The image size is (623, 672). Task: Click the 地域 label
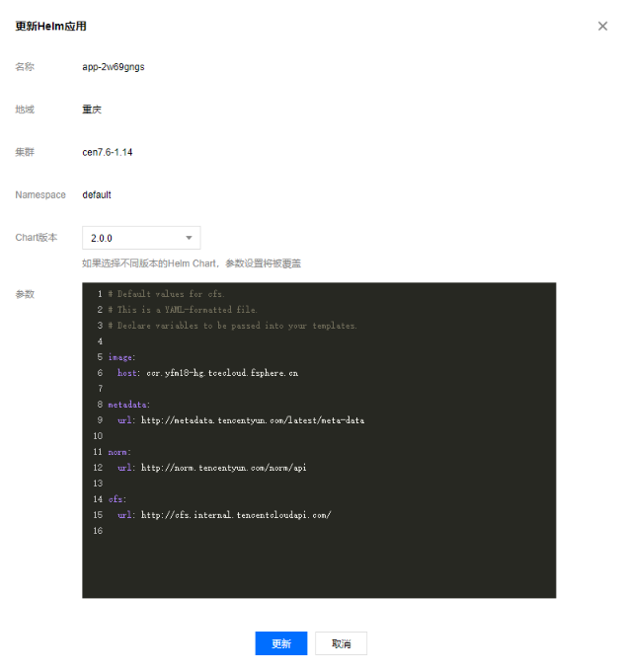25,110
